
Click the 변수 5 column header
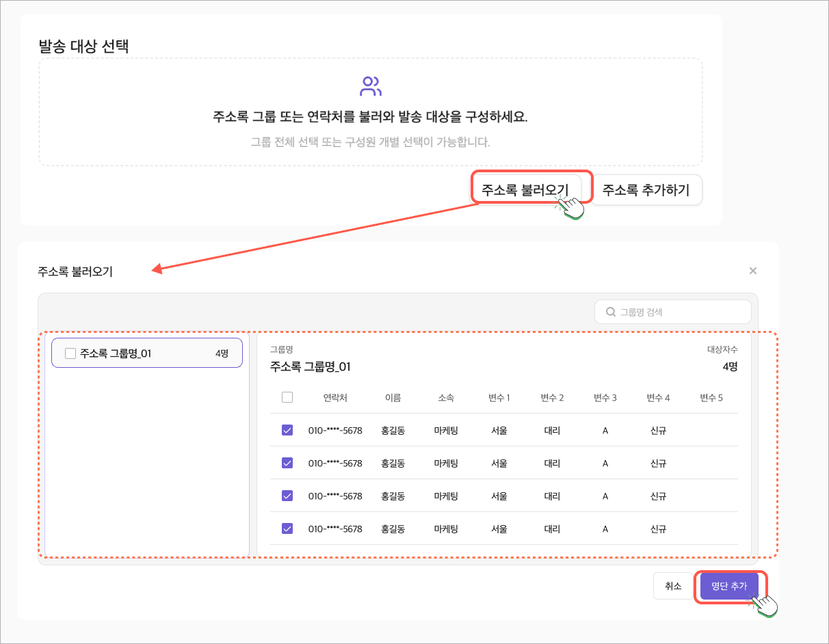pyautogui.click(x=711, y=398)
